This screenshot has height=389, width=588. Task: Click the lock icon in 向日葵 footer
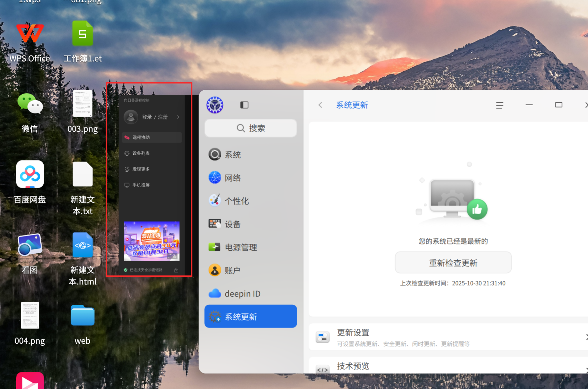176,270
